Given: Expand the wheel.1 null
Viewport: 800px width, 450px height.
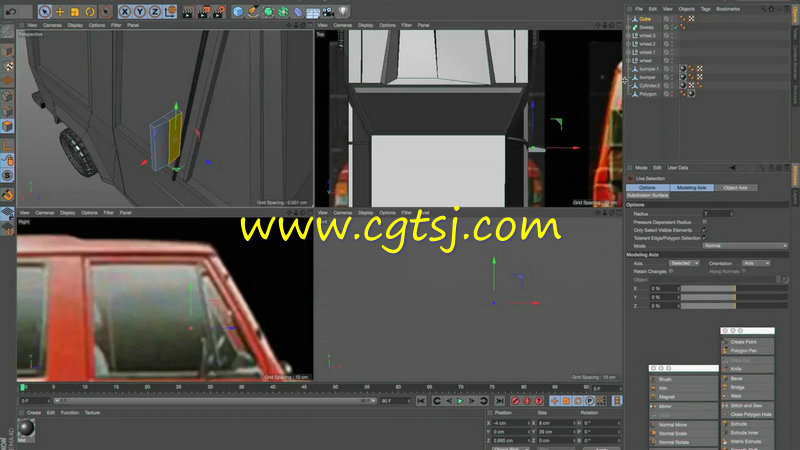Looking at the screenshot, I should (x=629, y=52).
